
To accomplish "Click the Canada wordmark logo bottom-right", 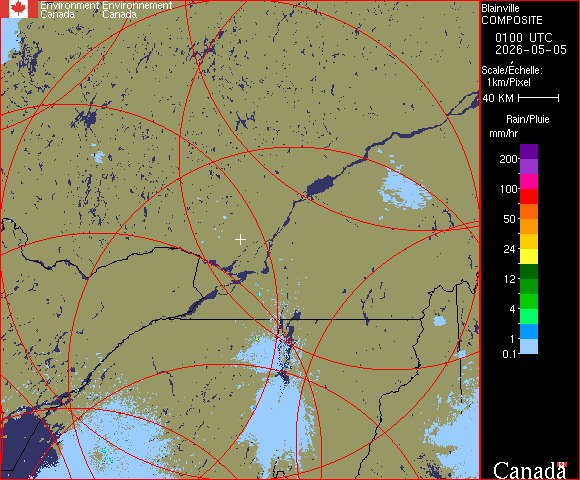I will (x=530, y=470).
